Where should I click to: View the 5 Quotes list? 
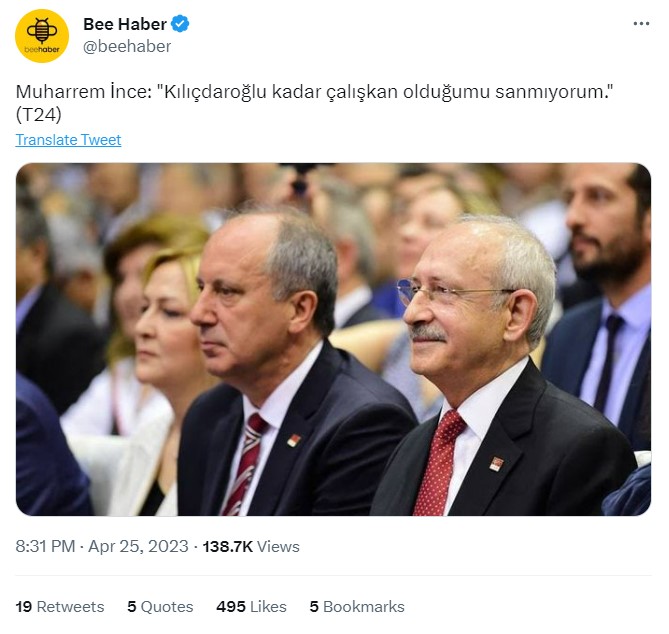160,607
